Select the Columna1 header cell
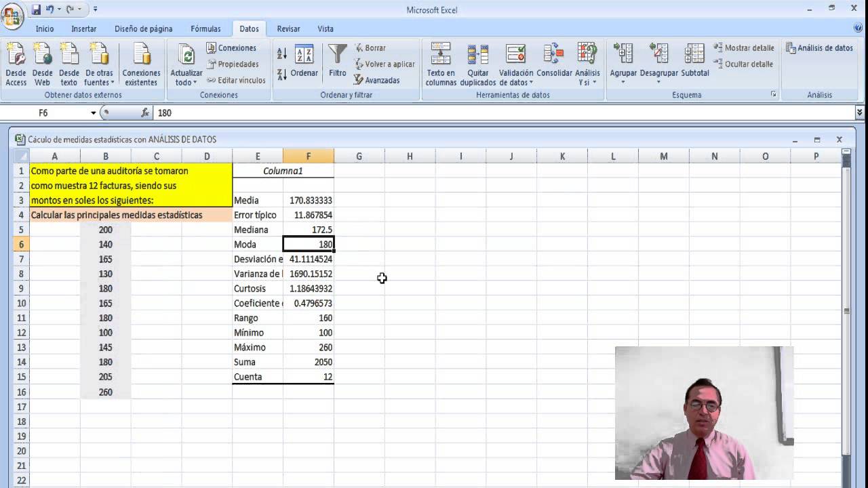868x488 pixels. 283,171
